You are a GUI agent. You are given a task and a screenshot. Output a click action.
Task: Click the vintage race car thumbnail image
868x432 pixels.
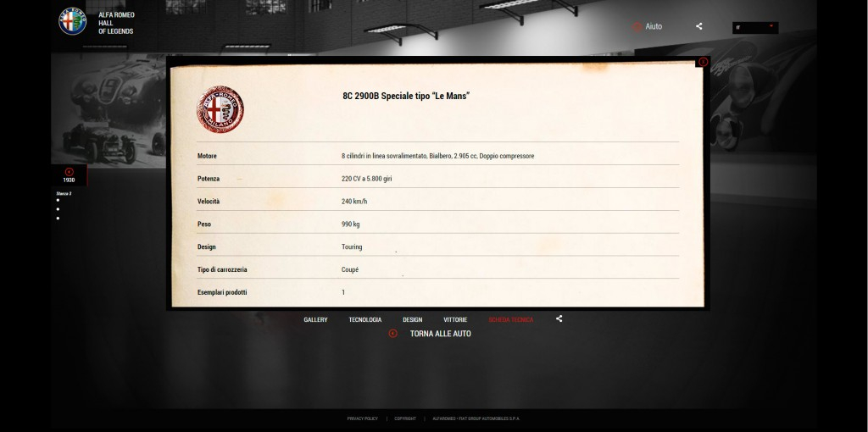tap(108, 111)
